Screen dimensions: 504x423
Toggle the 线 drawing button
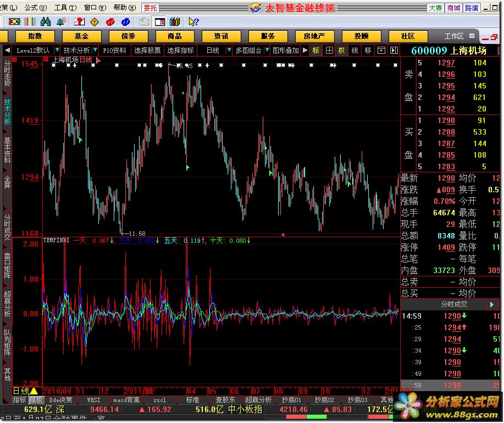coord(355,51)
